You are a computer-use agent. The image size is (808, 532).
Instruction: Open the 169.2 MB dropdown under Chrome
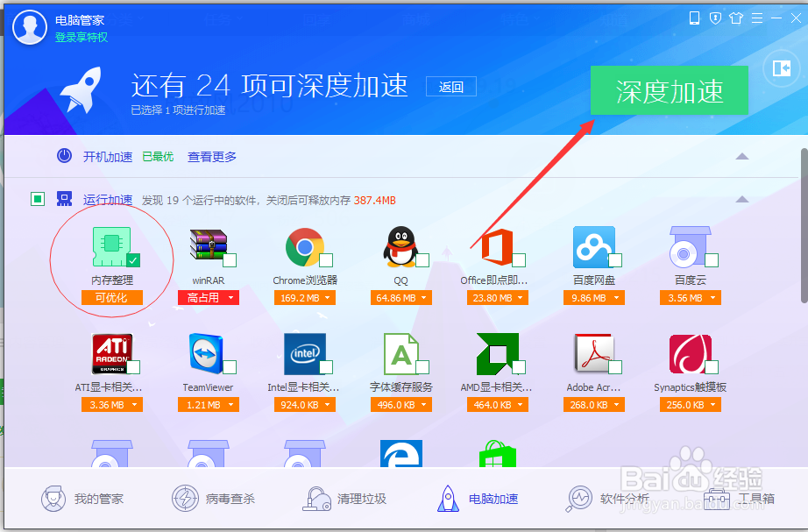(304, 298)
